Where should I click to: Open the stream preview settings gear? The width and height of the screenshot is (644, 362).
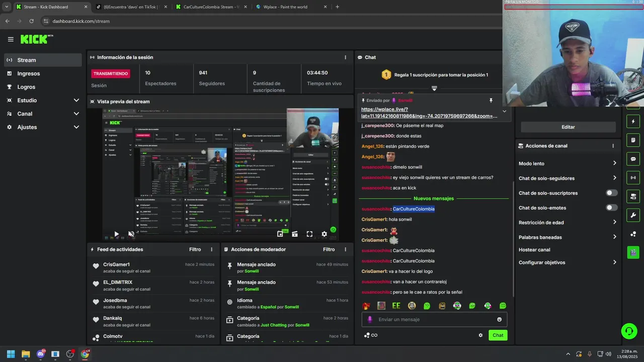pos(324,234)
